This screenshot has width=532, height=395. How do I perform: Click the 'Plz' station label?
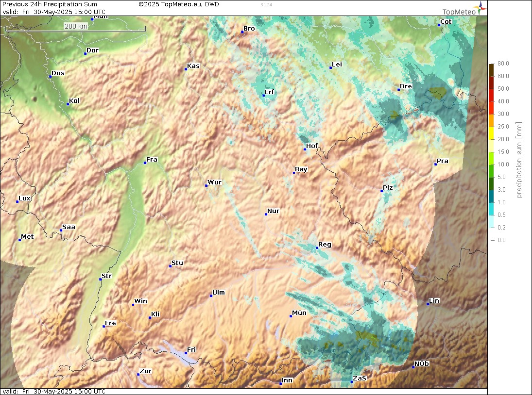click(x=388, y=188)
